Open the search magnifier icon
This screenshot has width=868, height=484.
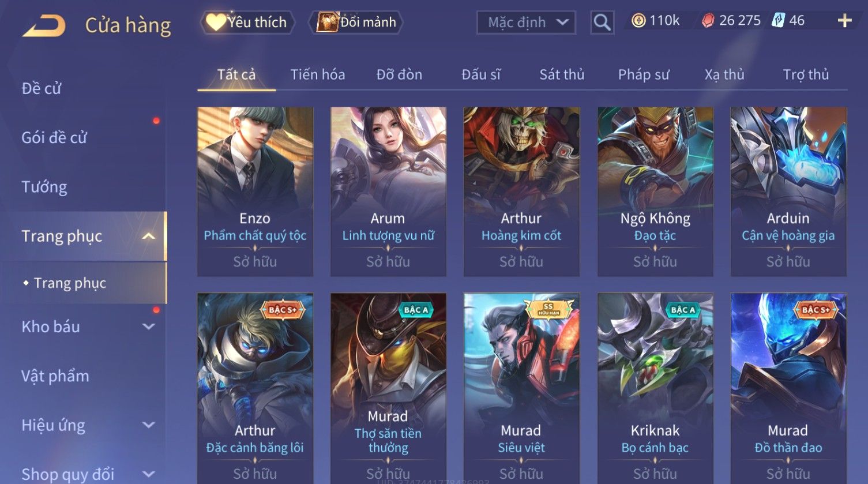[602, 23]
